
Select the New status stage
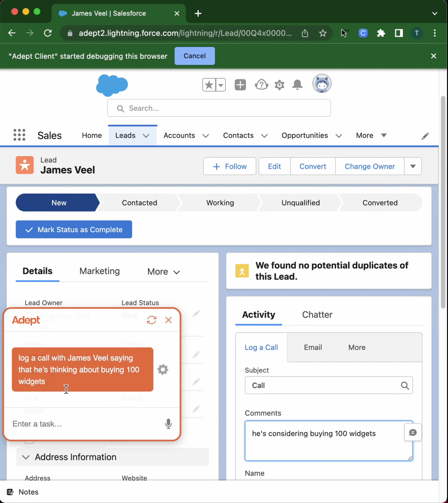58,203
